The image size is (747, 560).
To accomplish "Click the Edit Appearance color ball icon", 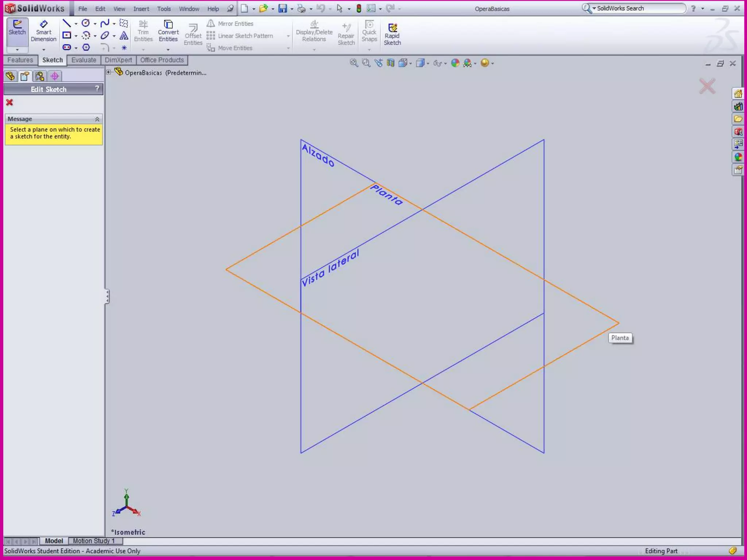I will pyautogui.click(x=455, y=63).
